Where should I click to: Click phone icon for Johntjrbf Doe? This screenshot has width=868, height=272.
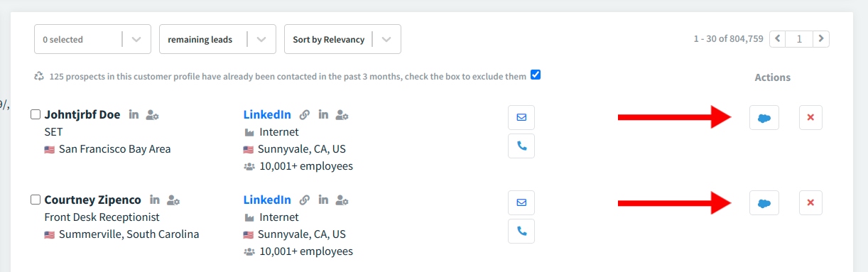click(521, 146)
